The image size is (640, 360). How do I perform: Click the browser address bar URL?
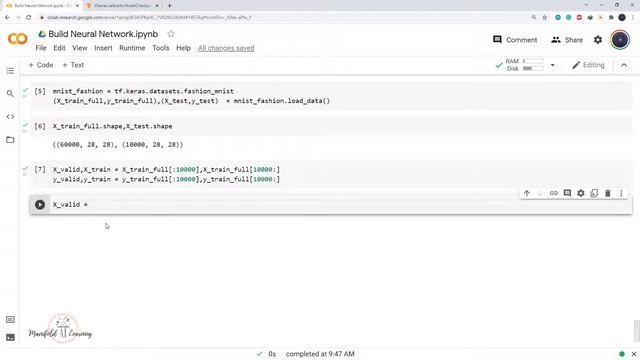(149, 18)
